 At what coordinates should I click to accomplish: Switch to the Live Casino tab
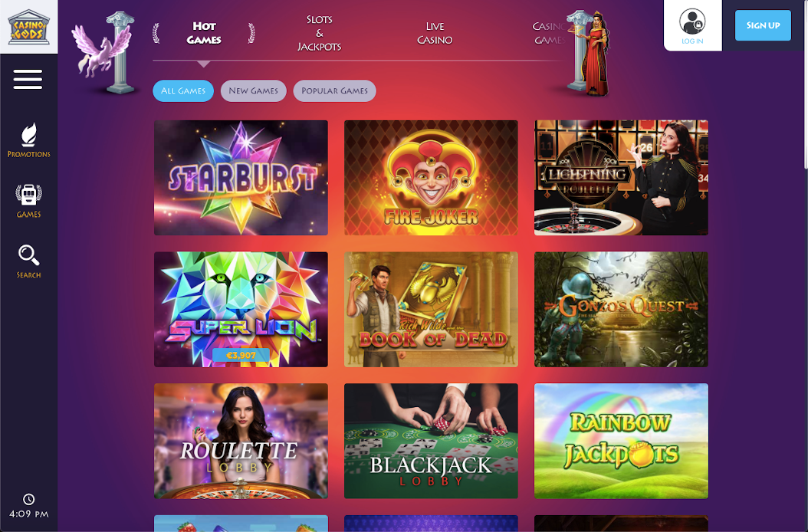[x=435, y=33]
